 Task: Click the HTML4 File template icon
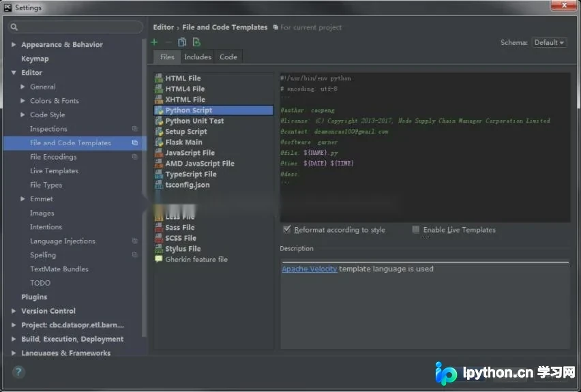159,89
